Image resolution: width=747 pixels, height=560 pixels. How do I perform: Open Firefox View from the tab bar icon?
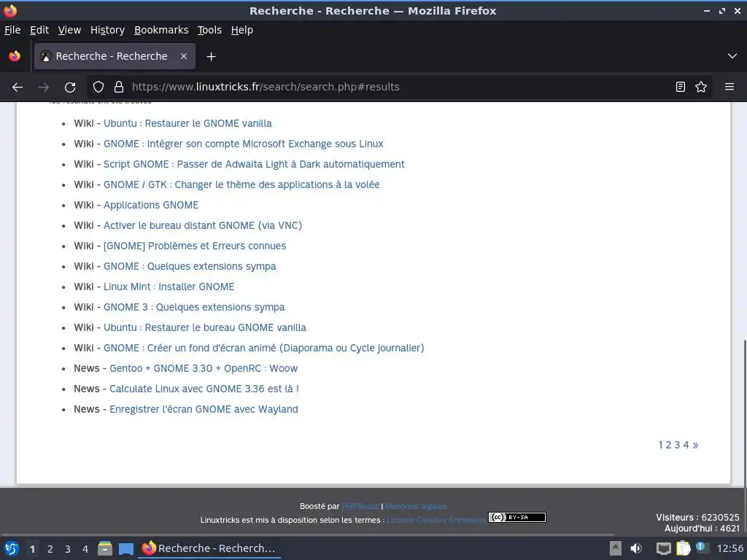(15, 56)
